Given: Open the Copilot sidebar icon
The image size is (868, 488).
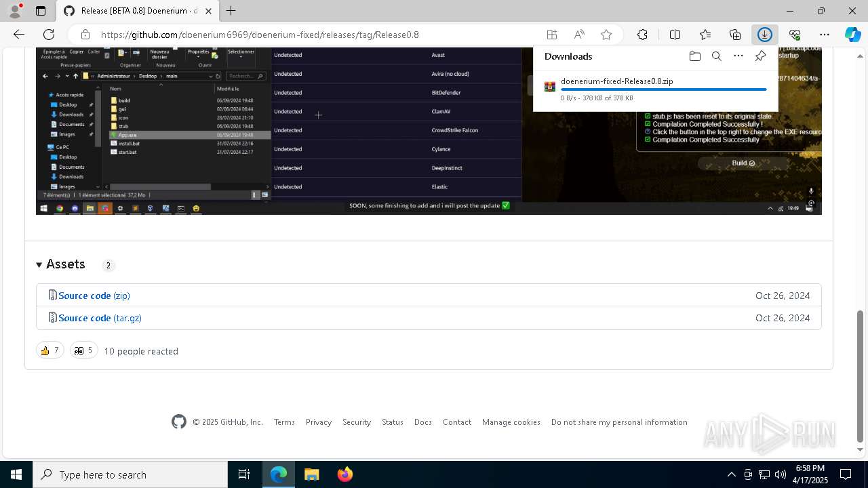Looking at the screenshot, I should coord(852,35).
